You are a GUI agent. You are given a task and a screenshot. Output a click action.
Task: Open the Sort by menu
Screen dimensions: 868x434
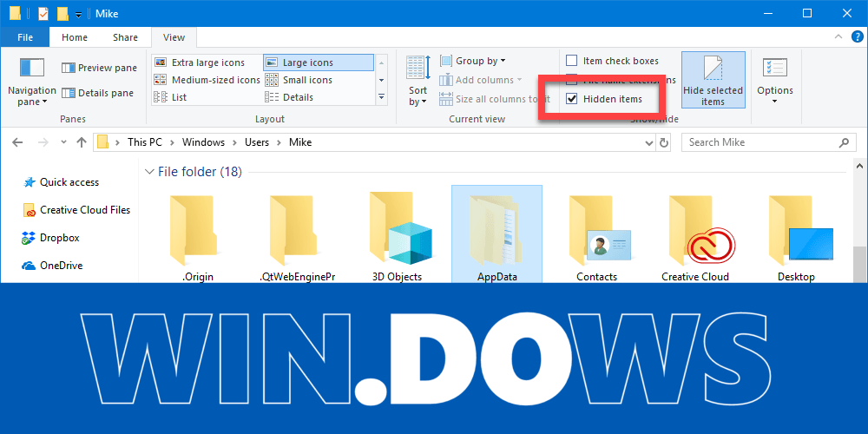click(x=418, y=81)
